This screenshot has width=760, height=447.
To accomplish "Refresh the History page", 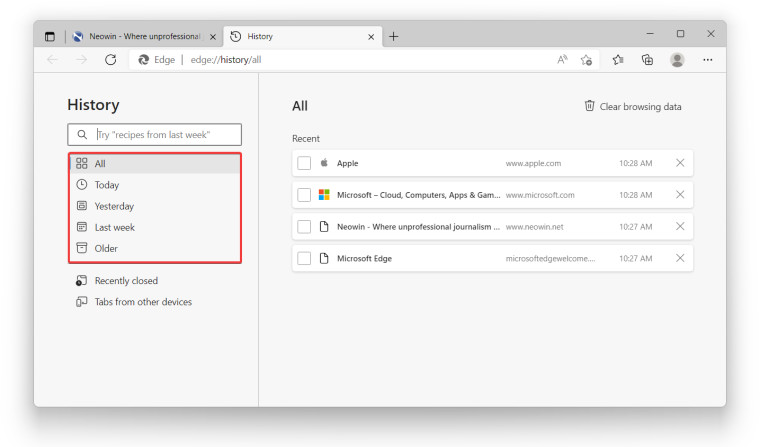I will coord(111,60).
